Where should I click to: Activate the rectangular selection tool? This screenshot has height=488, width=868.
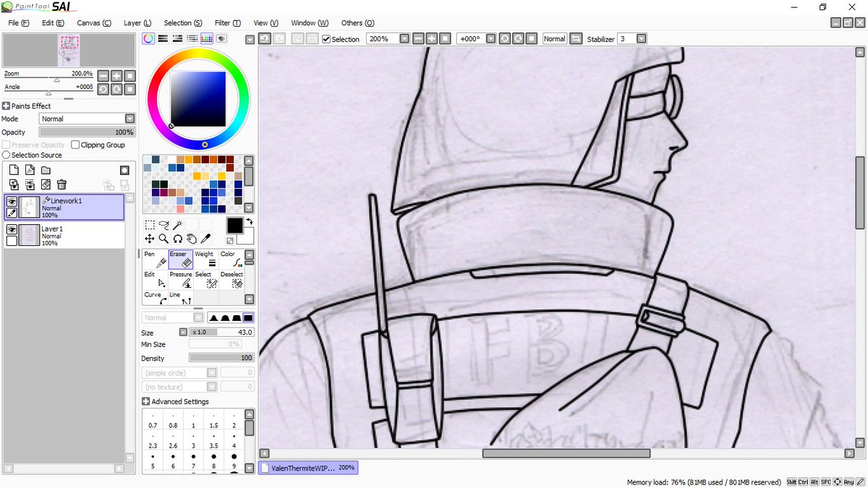150,225
